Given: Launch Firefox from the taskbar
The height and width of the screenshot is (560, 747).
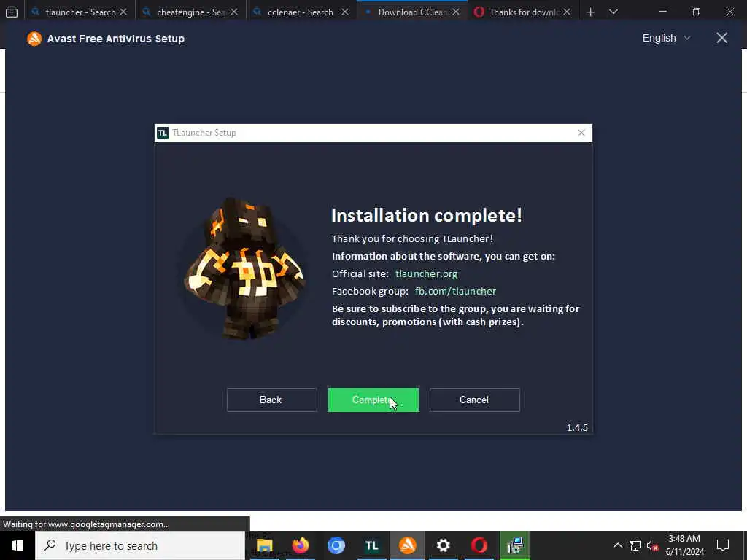Looking at the screenshot, I should (300, 545).
